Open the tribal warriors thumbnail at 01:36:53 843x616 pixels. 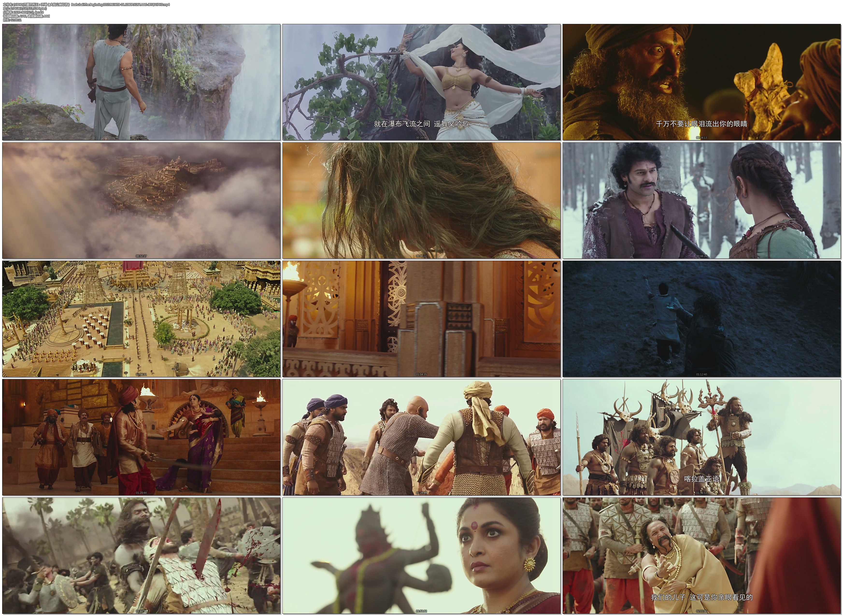702,437
